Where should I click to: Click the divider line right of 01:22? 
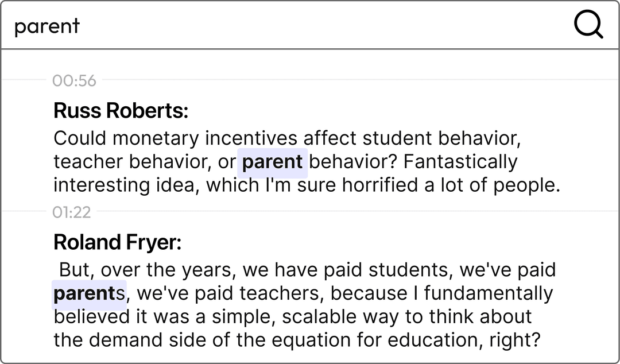[x=356, y=211]
